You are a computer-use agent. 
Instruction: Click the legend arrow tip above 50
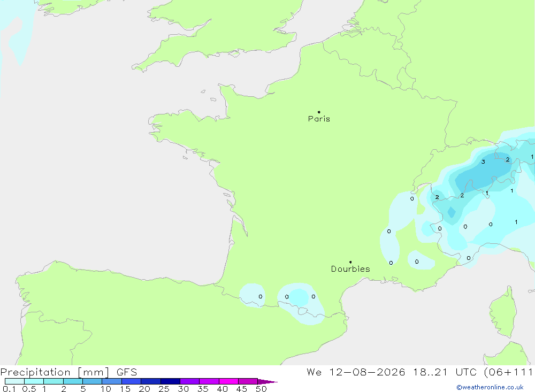(267, 381)
